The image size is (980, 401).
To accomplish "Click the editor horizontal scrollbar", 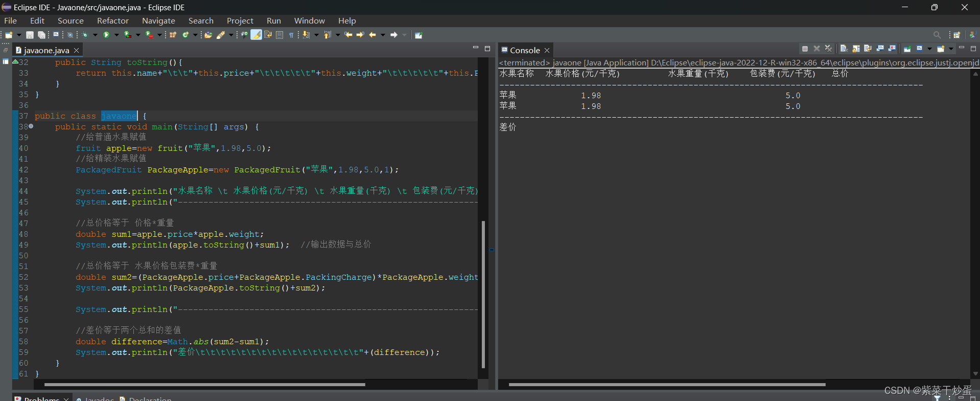I will click(x=204, y=384).
